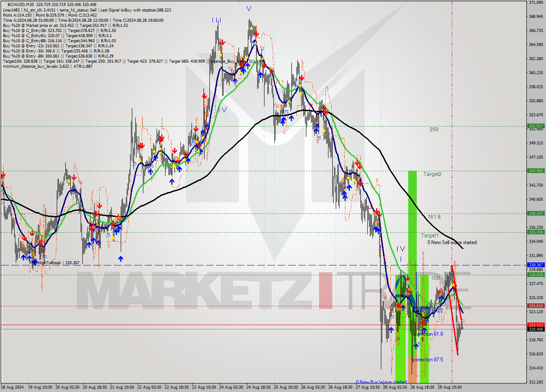Select the red 321.112 price tag

[x=536, y=325]
